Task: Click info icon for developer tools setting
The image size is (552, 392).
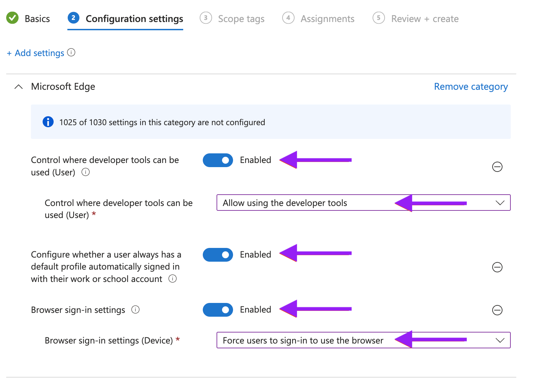Action: (86, 172)
